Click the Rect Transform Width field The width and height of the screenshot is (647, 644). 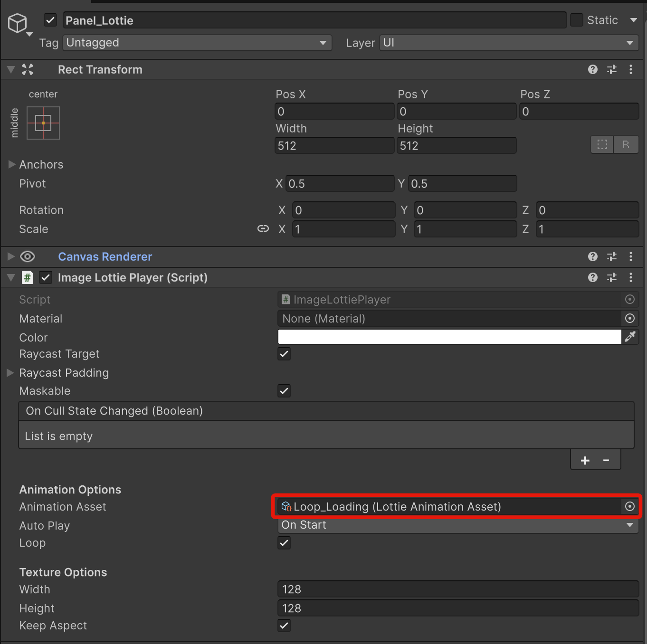point(334,145)
